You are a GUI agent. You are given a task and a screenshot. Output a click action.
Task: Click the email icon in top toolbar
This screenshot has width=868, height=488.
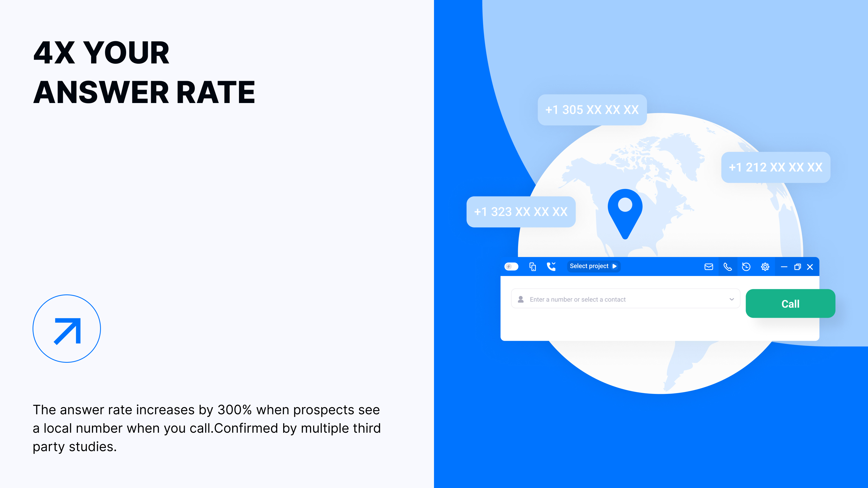[x=709, y=266]
